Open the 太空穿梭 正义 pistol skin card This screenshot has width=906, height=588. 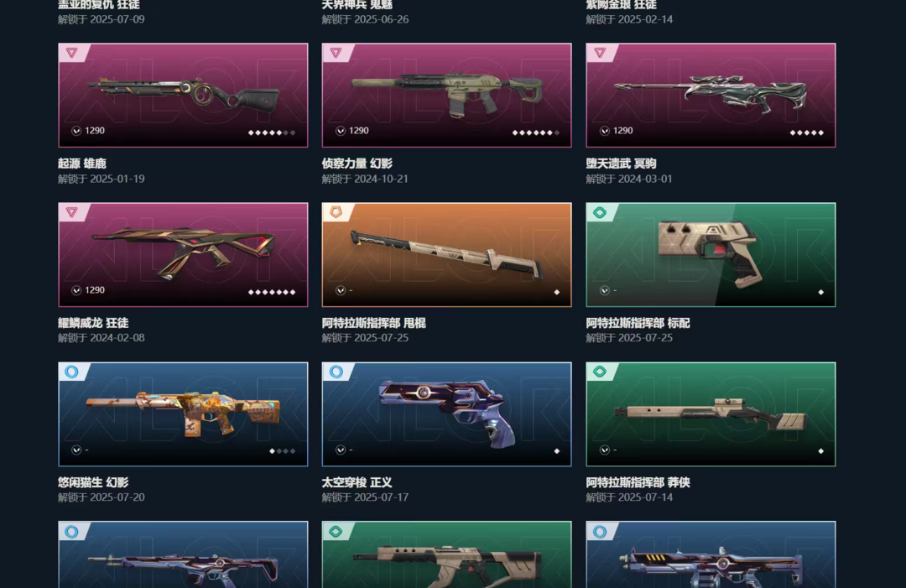point(446,414)
